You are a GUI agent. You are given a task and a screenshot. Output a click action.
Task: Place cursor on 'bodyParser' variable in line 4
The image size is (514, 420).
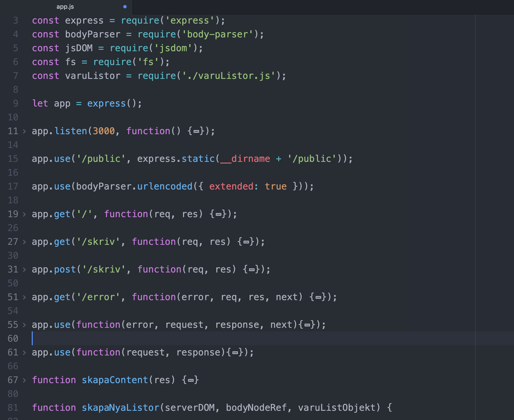point(92,34)
